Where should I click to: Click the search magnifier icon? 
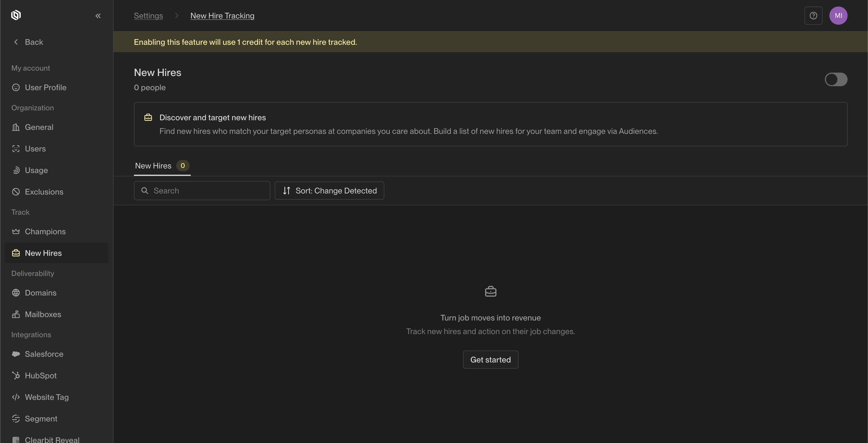[144, 191]
